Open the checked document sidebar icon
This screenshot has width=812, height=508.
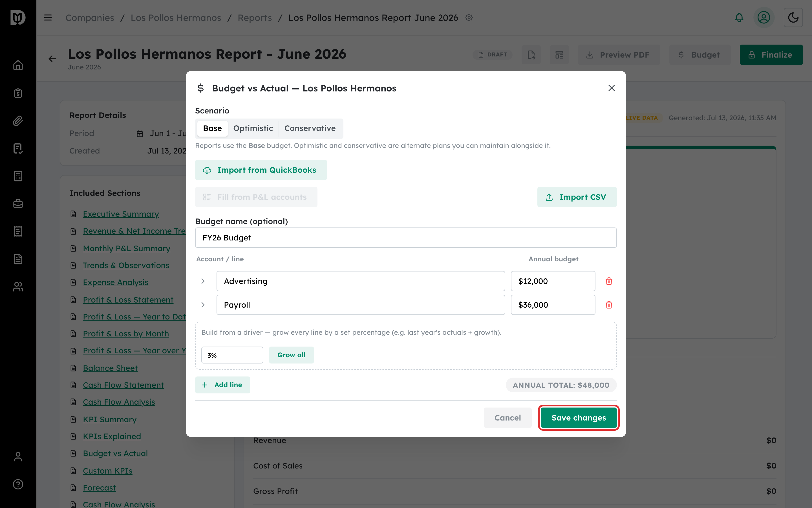point(18,148)
